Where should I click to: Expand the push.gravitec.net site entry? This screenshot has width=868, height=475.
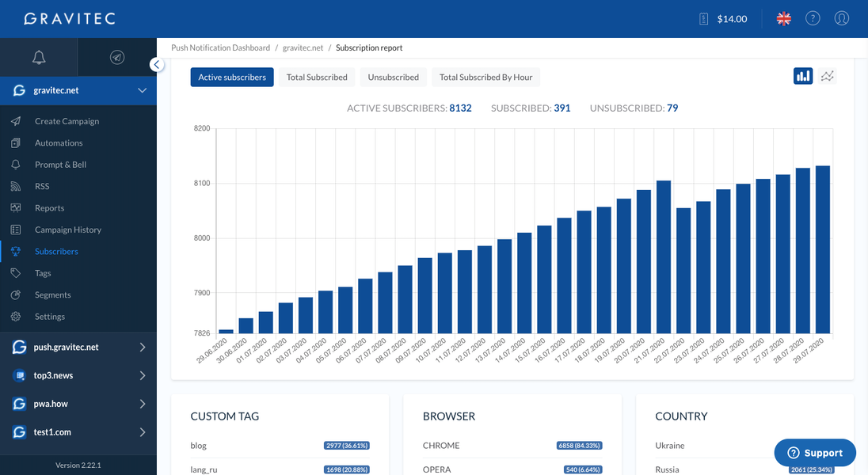[x=143, y=347]
